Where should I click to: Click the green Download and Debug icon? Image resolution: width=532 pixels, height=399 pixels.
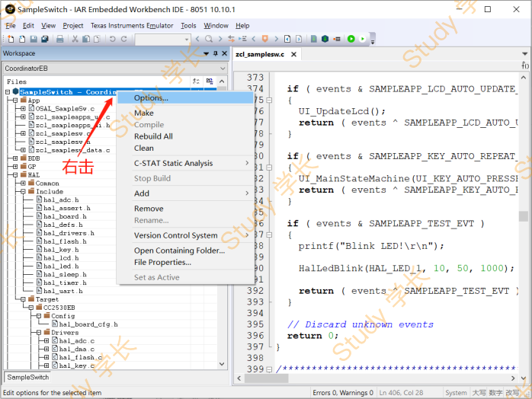[x=351, y=39]
